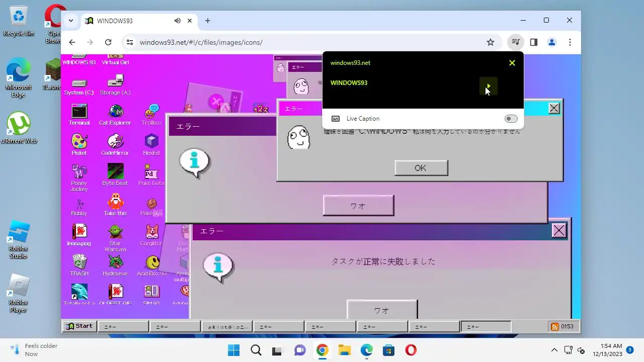Click the windows93.net source label in media popup

pos(350,63)
